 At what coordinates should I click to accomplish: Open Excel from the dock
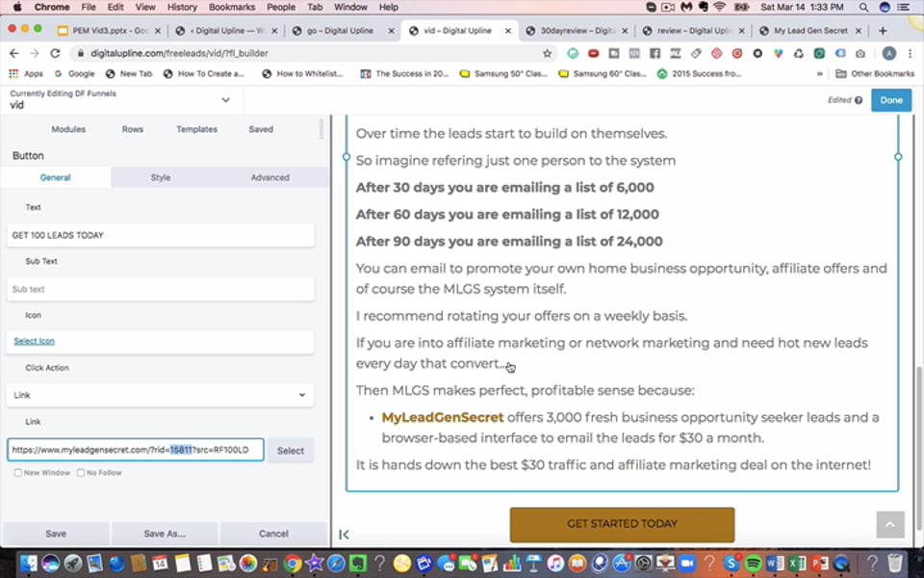[797, 564]
